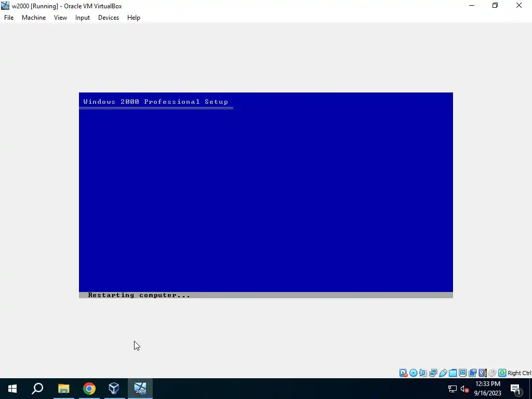532x399 pixels.
Task: Click the CPU virtualization indicator icon
Action: [x=483, y=373]
